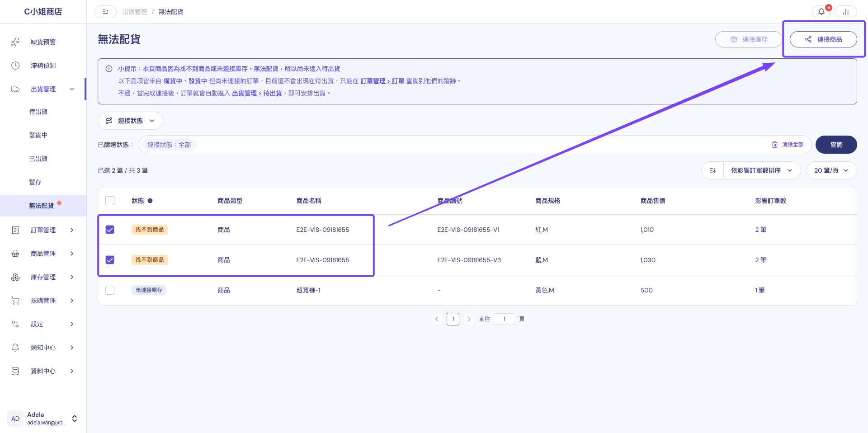Screen dimensions: 868x433
Task: Toggle the select-all header checkbox
Action: coord(110,201)
